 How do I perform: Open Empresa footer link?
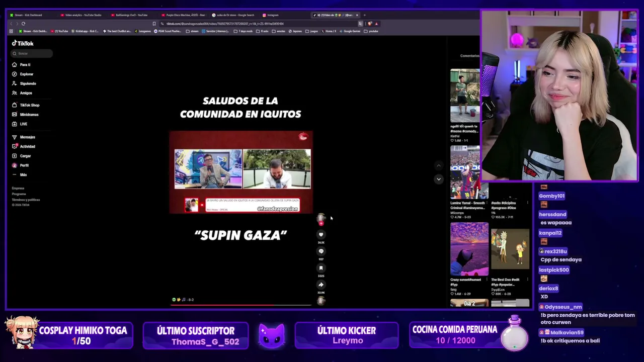18,188
